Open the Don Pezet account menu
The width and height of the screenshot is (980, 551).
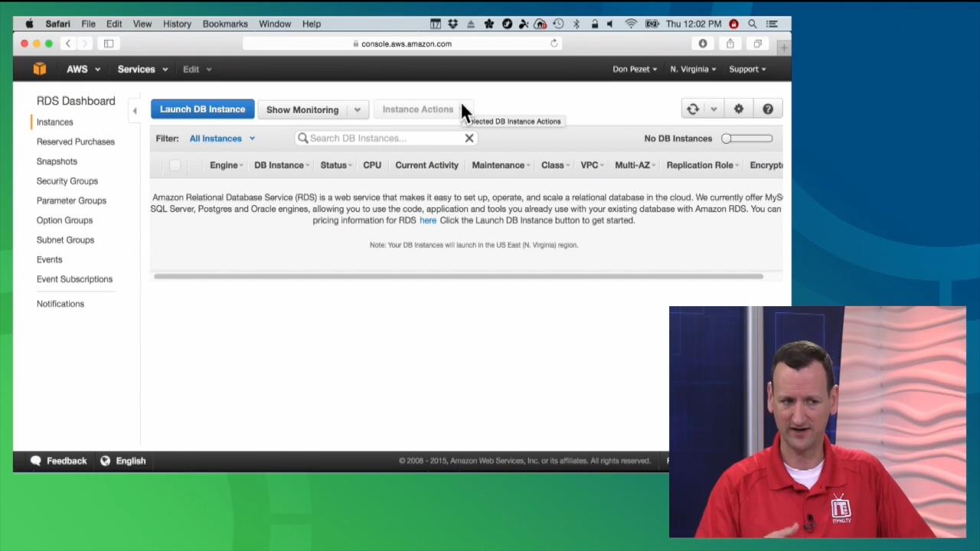[635, 69]
